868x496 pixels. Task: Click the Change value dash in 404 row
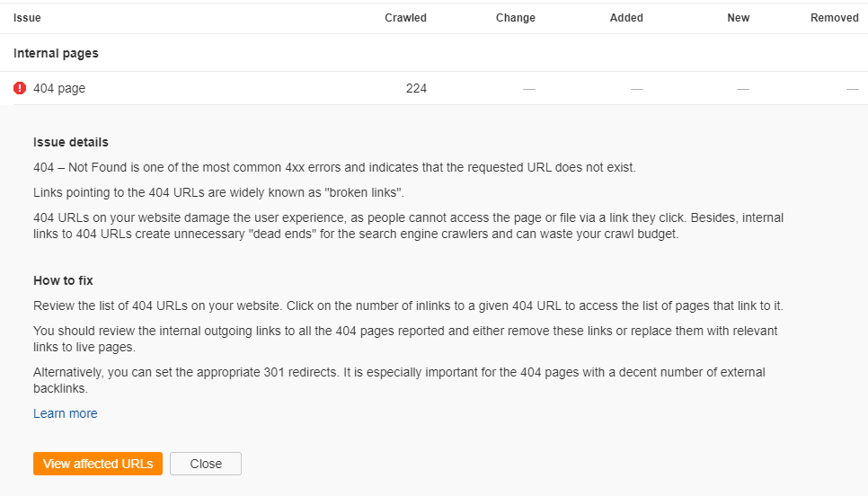(x=529, y=88)
